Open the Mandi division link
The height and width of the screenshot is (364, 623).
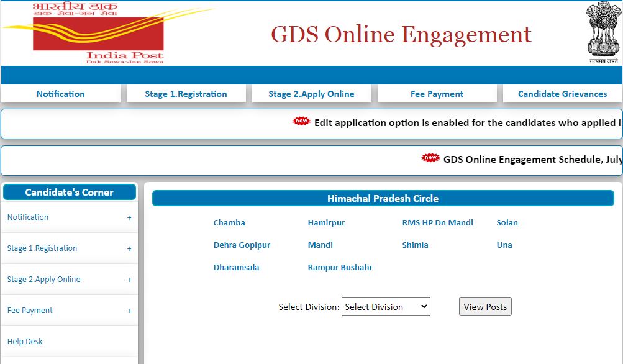point(321,245)
